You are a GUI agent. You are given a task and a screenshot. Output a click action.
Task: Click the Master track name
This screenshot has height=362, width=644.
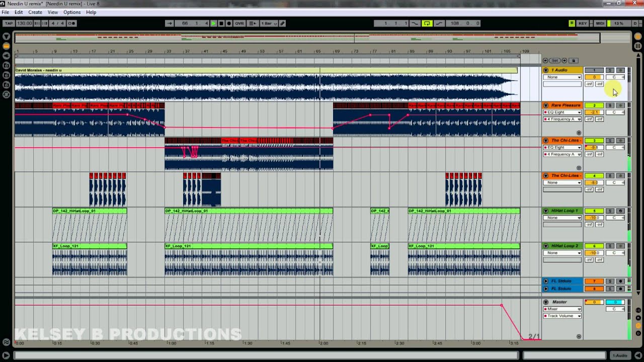click(559, 302)
